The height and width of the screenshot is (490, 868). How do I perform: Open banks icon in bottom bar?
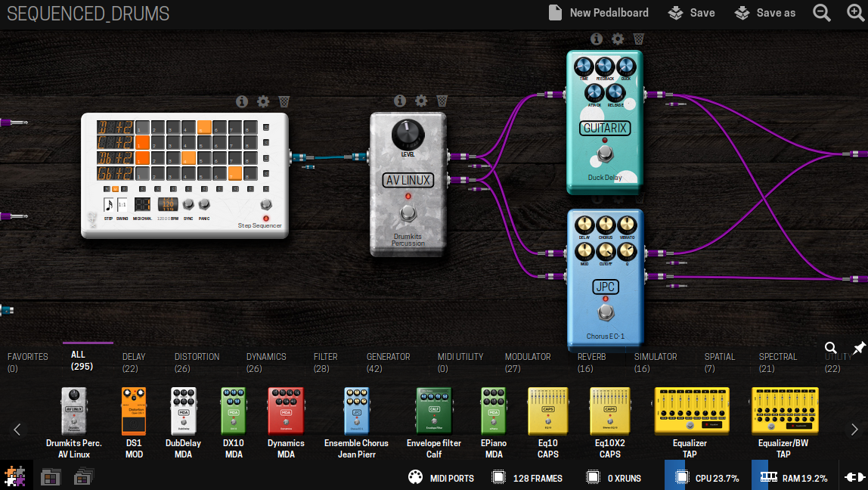[84, 476]
